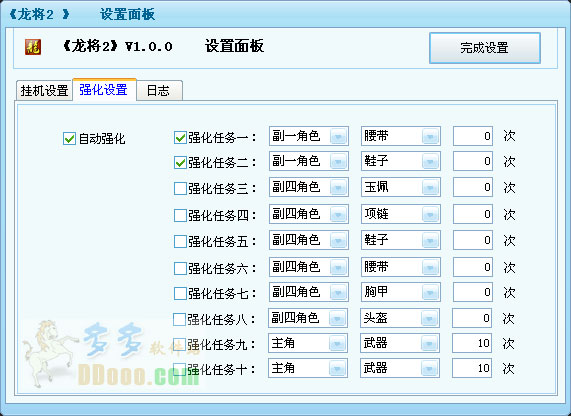Enable 强化任务十 checkbox

(179, 369)
